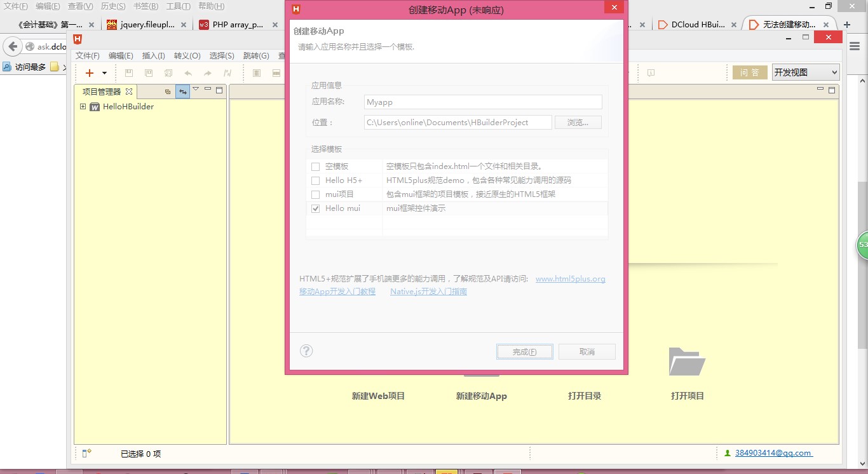Click the orange plus New button in HBuilder toolbar
Image resolution: width=868 pixels, height=474 pixels.
tap(90, 73)
